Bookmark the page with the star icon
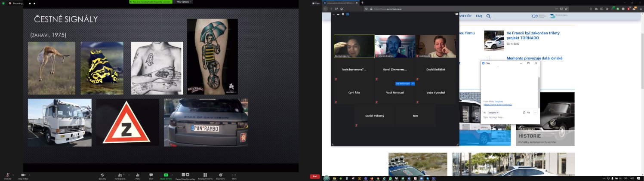Viewport: 644px width, 181px height. click(x=567, y=9)
